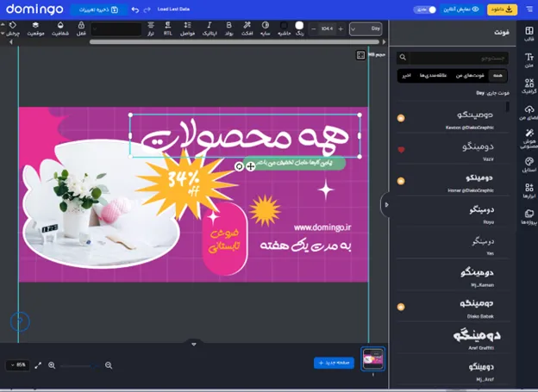Toggle favorite heart on Vazir font
The height and width of the screenshot is (392, 538).
tap(401, 150)
